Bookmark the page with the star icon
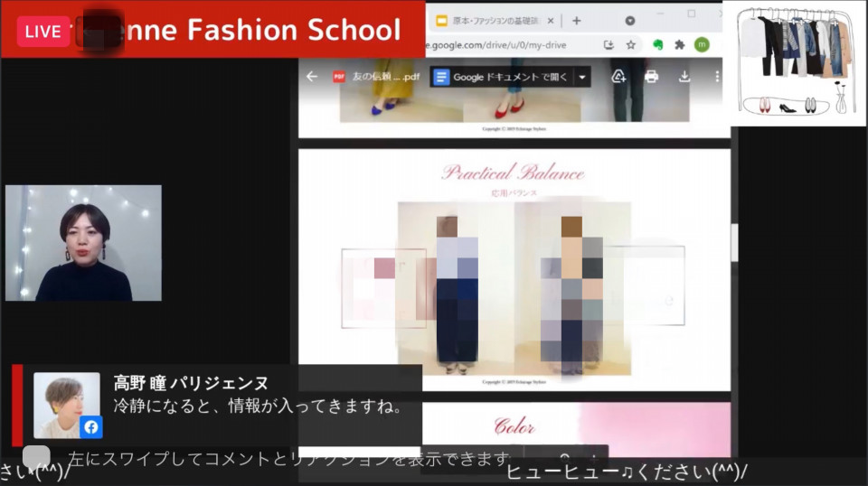 (630, 45)
